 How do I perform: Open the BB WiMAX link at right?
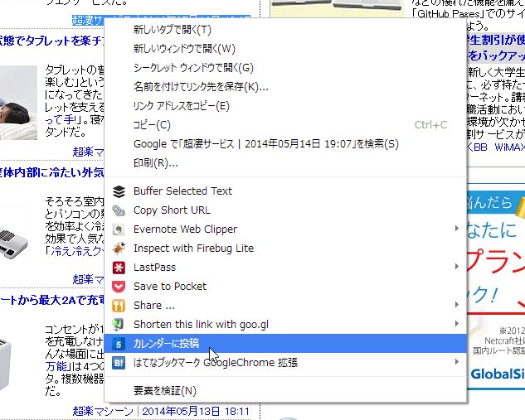click(x=495, y=147)
